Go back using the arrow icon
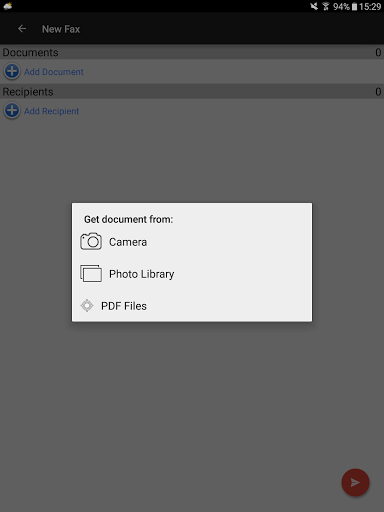This screenshot has width=384, height=512. pos(22,29)
